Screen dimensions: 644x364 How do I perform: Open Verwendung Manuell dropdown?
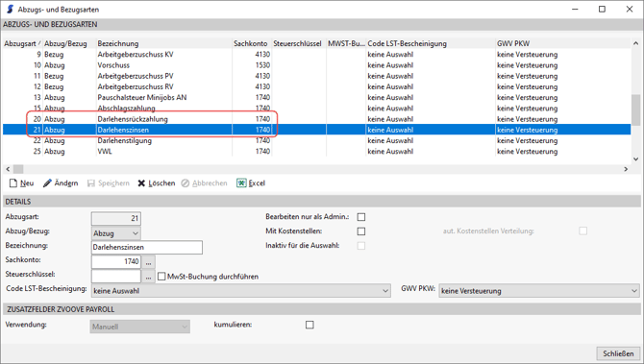click(140, 327)
